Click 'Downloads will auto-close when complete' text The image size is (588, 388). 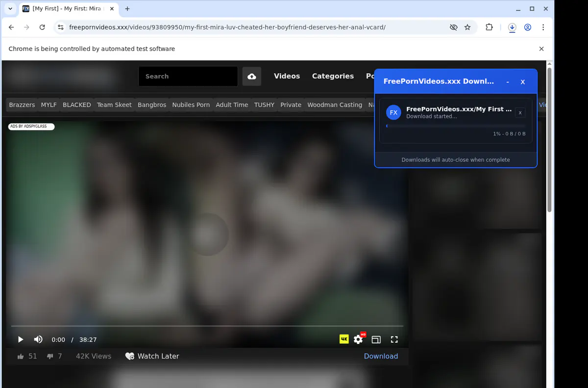pos(456,160)
